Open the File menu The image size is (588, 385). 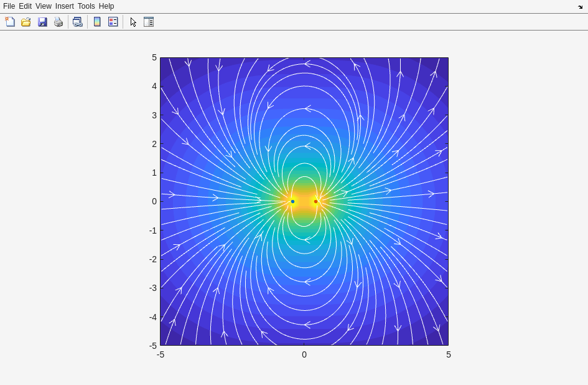(9, 6)
